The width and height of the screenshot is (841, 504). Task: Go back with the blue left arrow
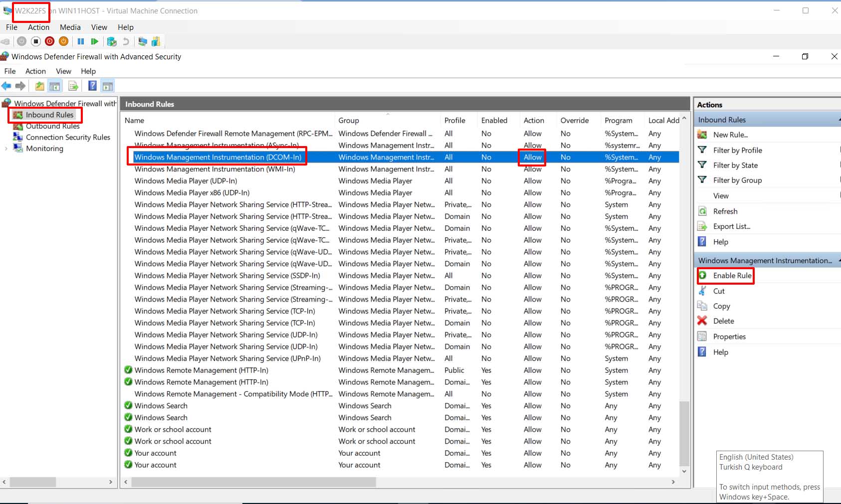pos(6,86)
